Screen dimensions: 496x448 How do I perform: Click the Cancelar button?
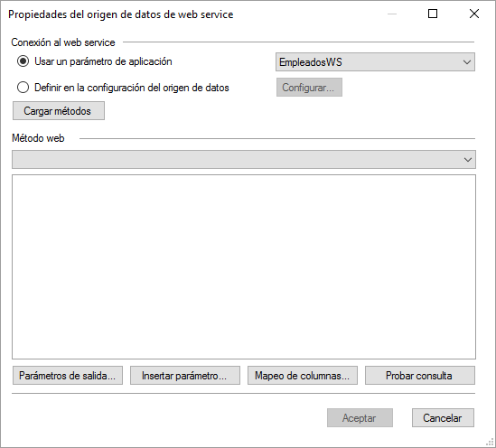click(x=443, y=418)
